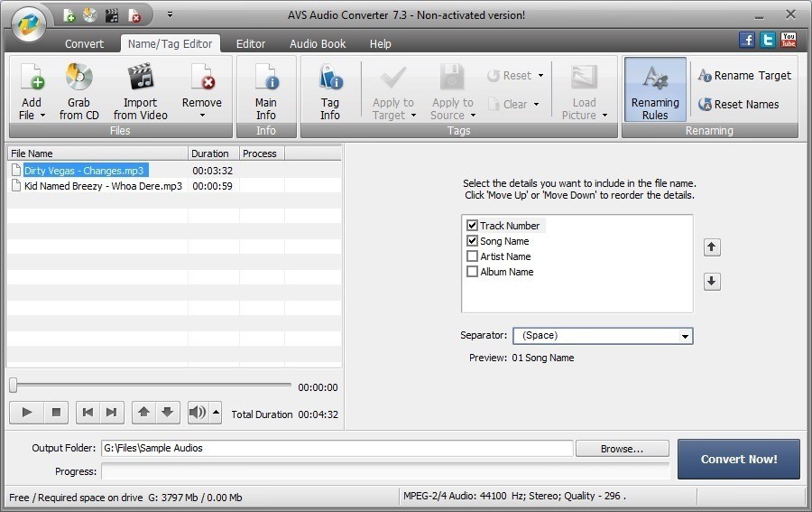Move file up in list
The image size is (812, 512).
click(144, 413)
